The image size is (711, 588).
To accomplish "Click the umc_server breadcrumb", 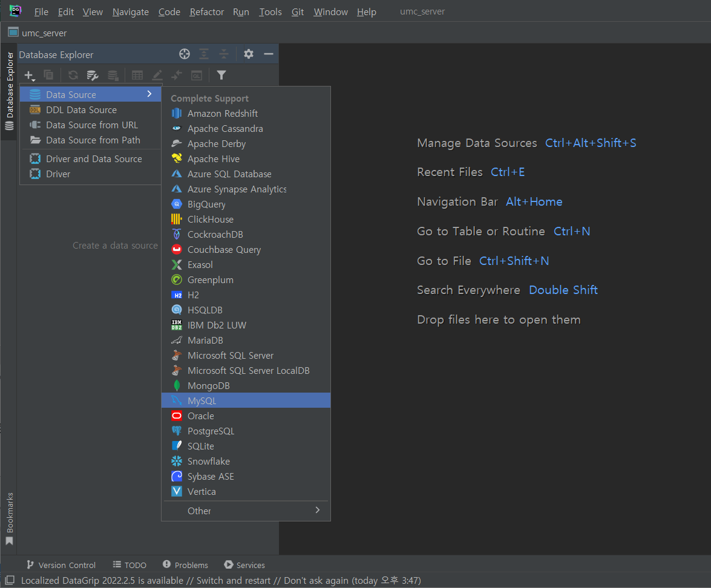I will [38, 33].
